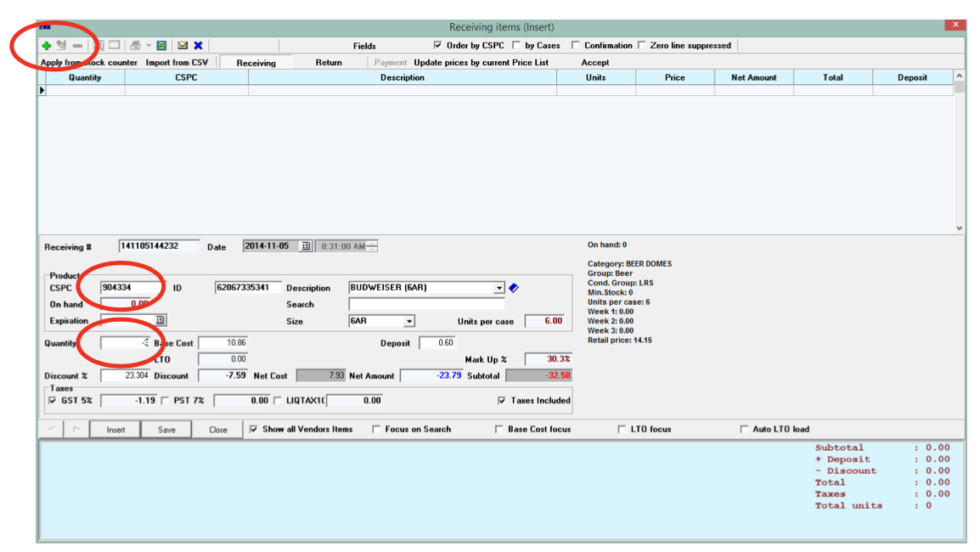Click Update prices by current Price List
980x552 pixels.
(x=482, y=63)
